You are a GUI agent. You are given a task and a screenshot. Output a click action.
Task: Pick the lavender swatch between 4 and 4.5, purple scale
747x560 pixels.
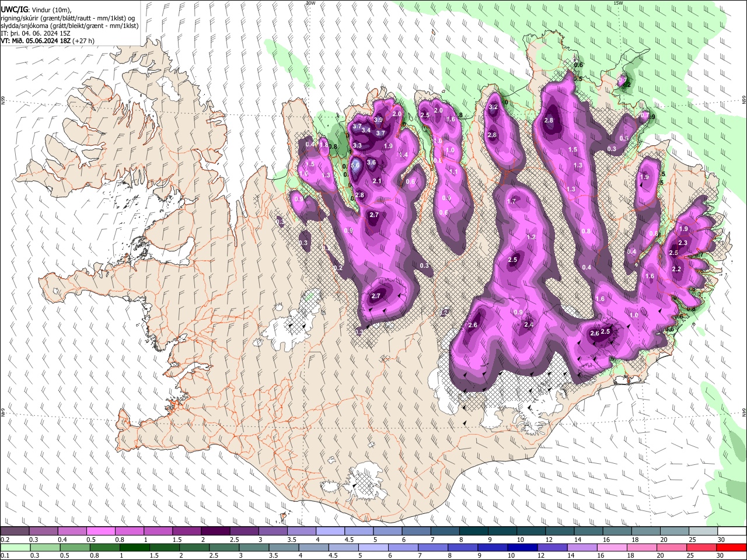(x=329, y=531)
